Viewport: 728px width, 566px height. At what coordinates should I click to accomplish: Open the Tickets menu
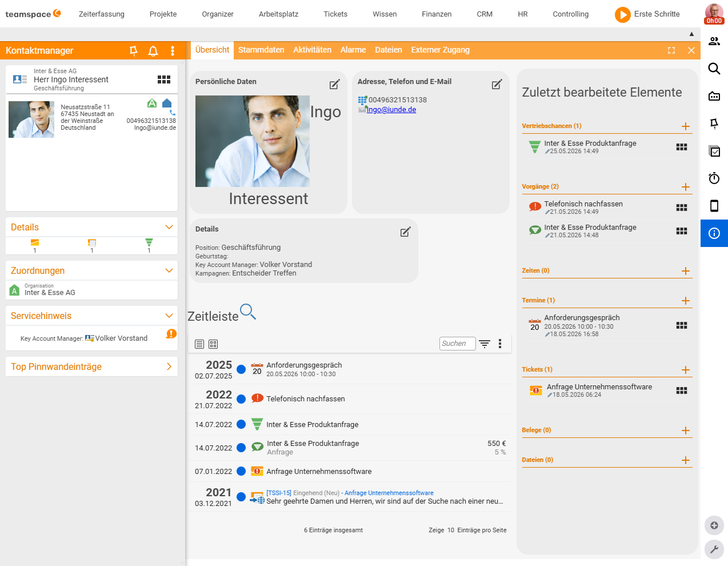335,14
